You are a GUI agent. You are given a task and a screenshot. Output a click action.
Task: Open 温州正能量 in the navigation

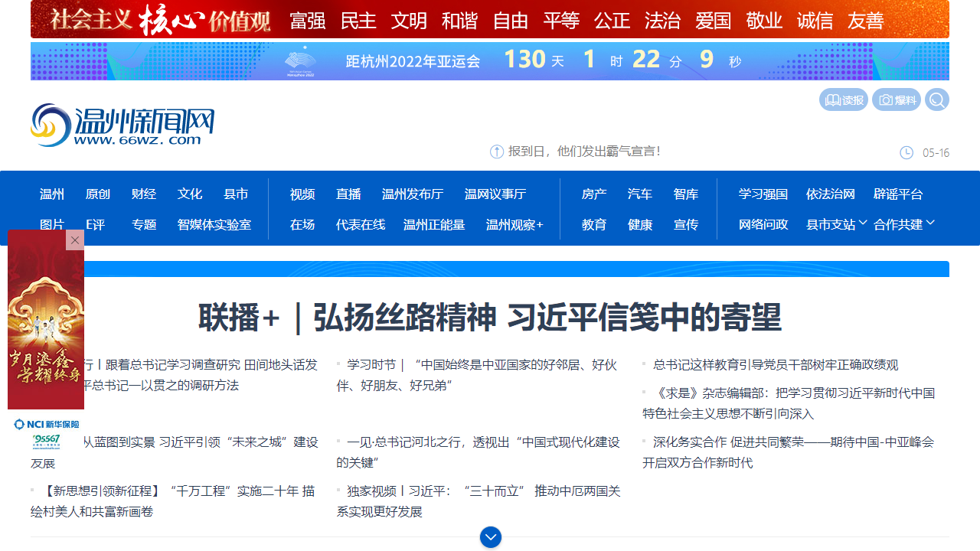(x=434, y=225)
